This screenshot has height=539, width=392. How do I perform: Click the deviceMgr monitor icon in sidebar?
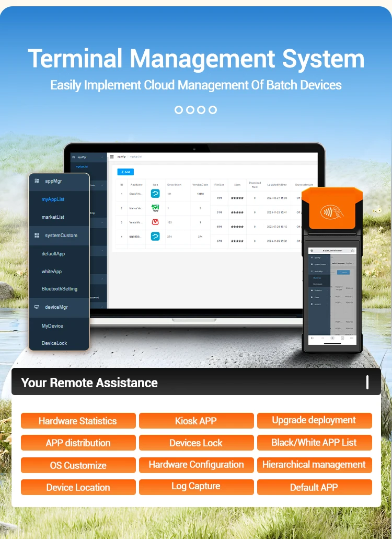pos(37,307)
